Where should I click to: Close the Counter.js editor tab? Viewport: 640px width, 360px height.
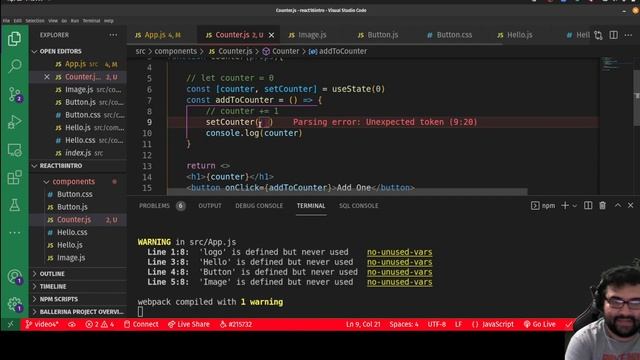[x=271, y=36]
